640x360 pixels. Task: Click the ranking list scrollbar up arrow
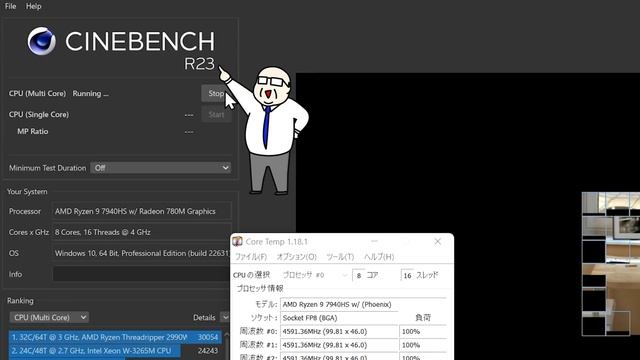tap(227, 334)
